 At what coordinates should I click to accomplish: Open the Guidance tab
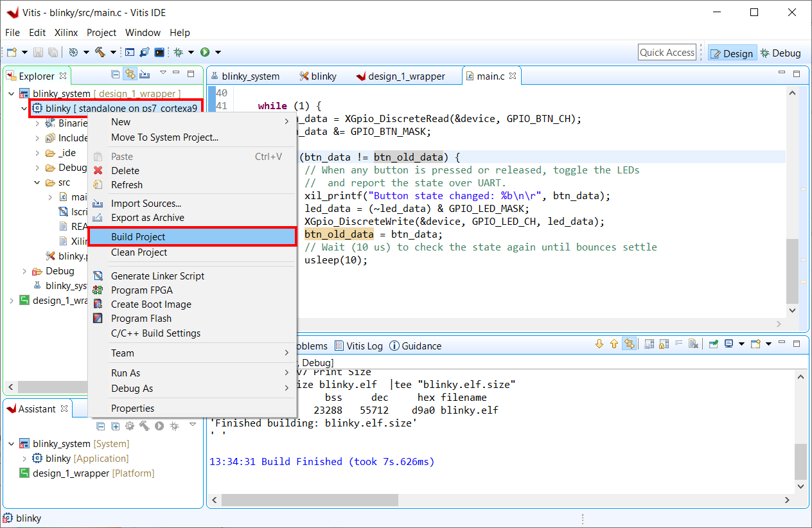[416, 346]
